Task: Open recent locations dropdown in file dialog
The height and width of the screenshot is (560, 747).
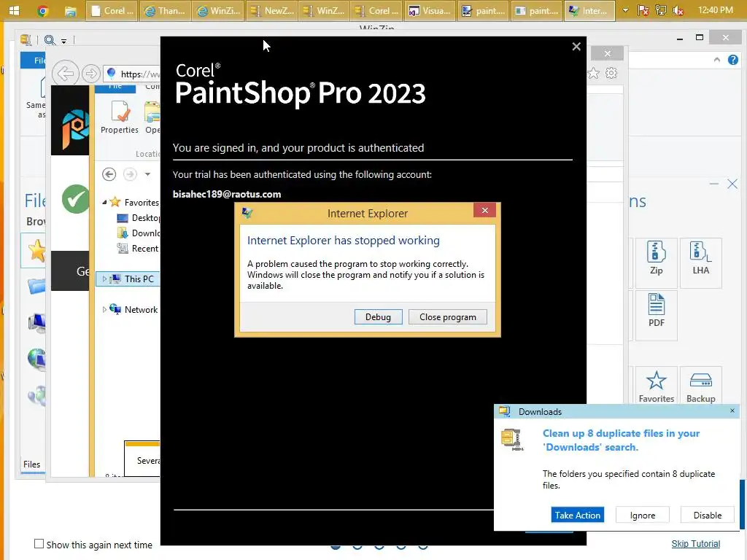Action: [x=147, y=174]
